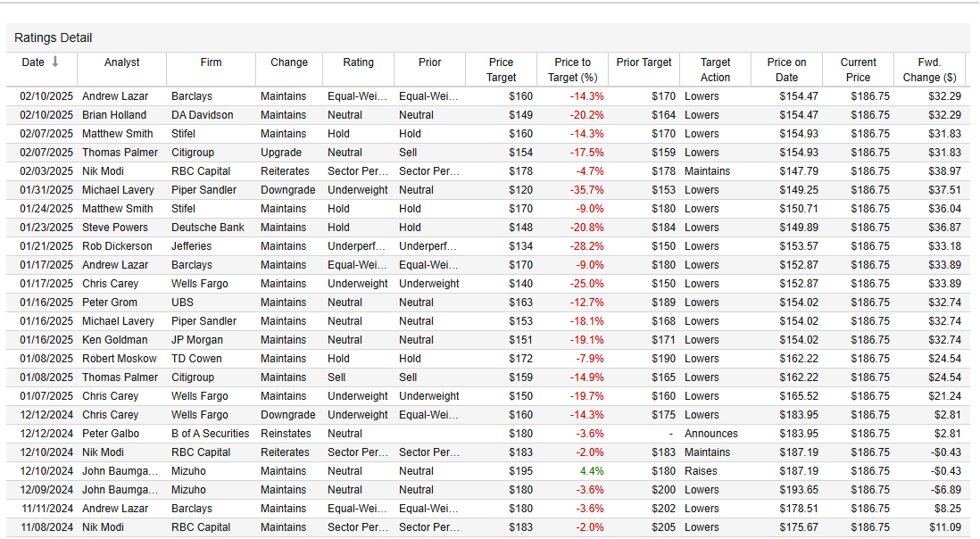The width and height of the screenshot is (980, 539).
Task: Click the Firm column header
Action: click(212, 62)
